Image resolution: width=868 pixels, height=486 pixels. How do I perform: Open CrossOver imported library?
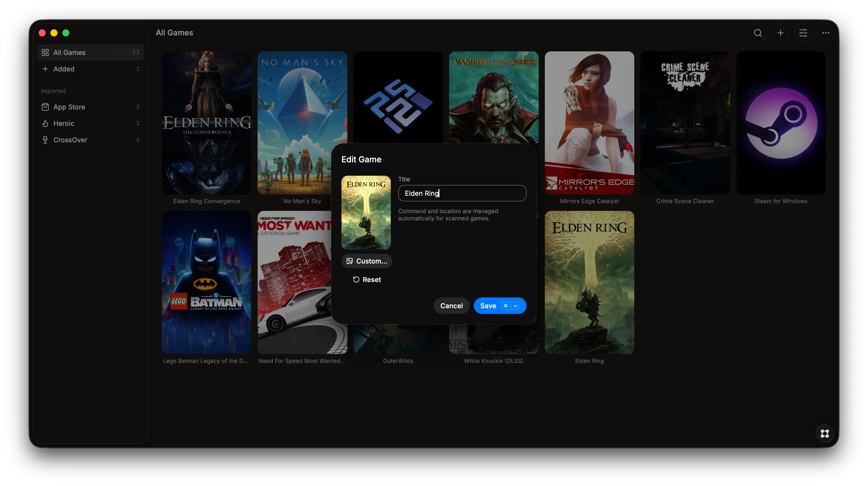[90, 140]
